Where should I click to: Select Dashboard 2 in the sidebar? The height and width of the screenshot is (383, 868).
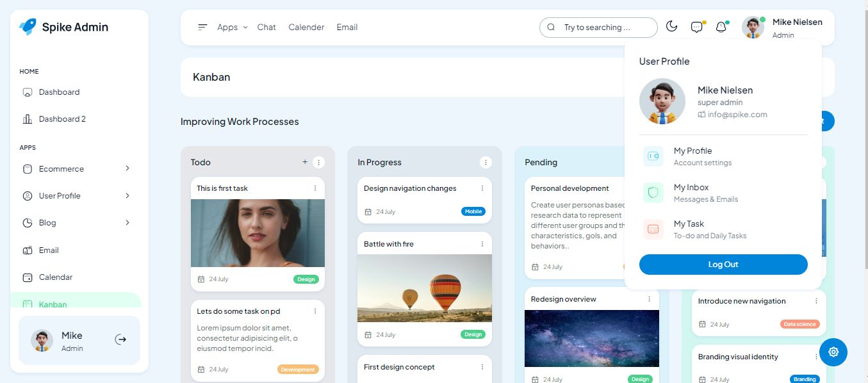[62, 119]
